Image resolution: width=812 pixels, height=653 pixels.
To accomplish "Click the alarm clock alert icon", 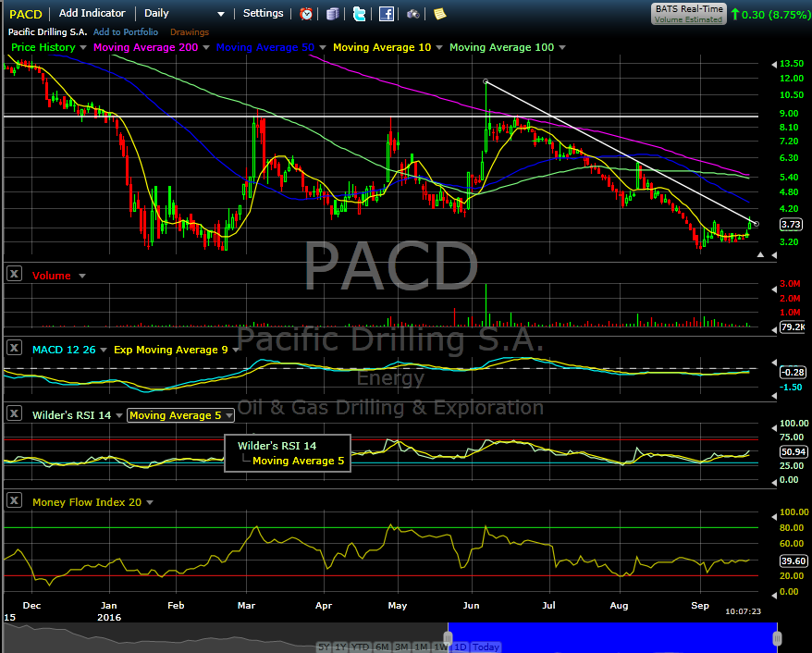I will [x=306, y=14].
